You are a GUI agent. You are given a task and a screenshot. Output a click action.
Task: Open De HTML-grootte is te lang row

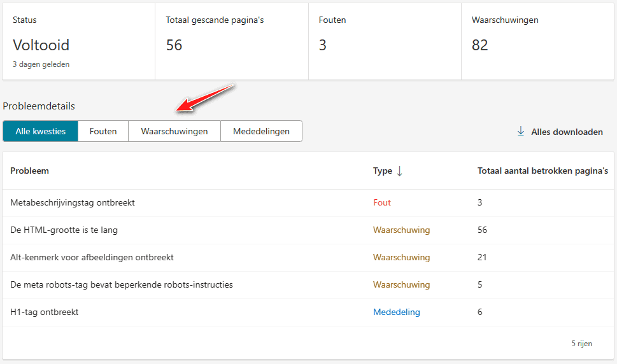(x=308, y=230)
